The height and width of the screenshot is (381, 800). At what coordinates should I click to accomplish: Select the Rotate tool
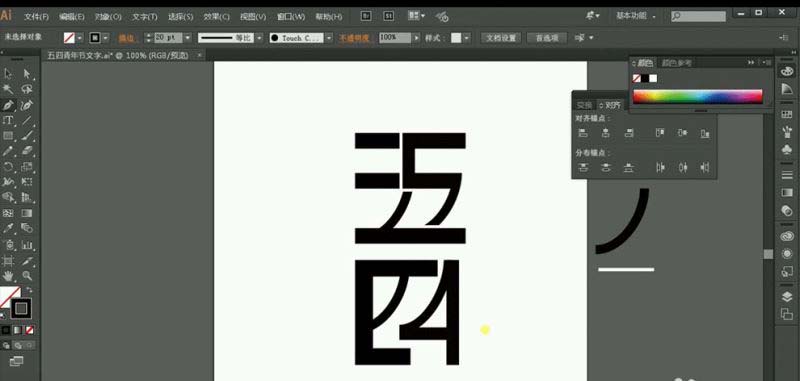[8, 166]
